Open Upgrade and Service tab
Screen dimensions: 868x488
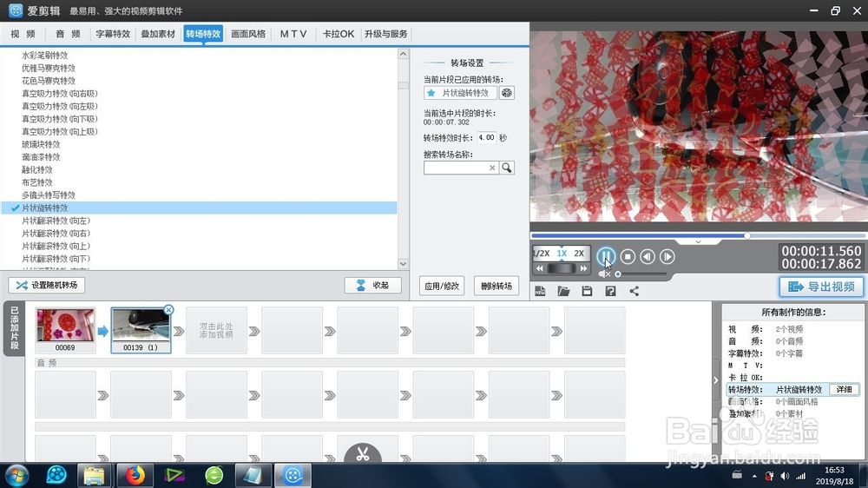click(x=386, y=34)
